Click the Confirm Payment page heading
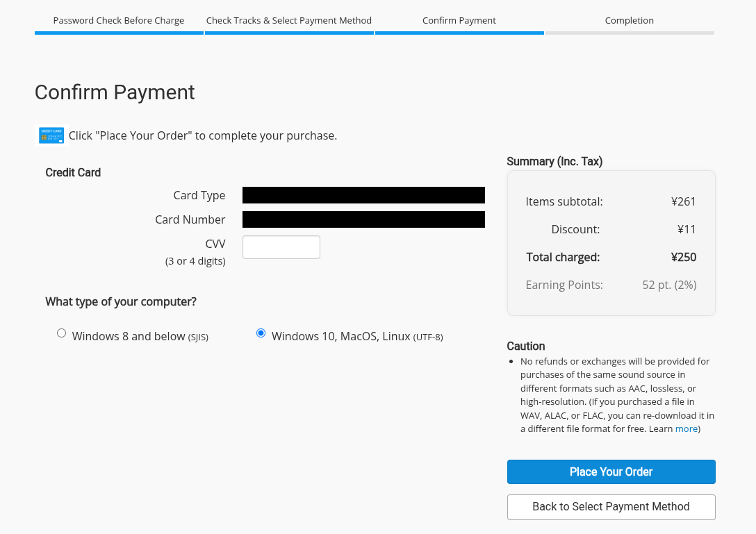Image resolution: width=756 pixels, height=534 pixels. pyautogui.click(x=115, y=92)
